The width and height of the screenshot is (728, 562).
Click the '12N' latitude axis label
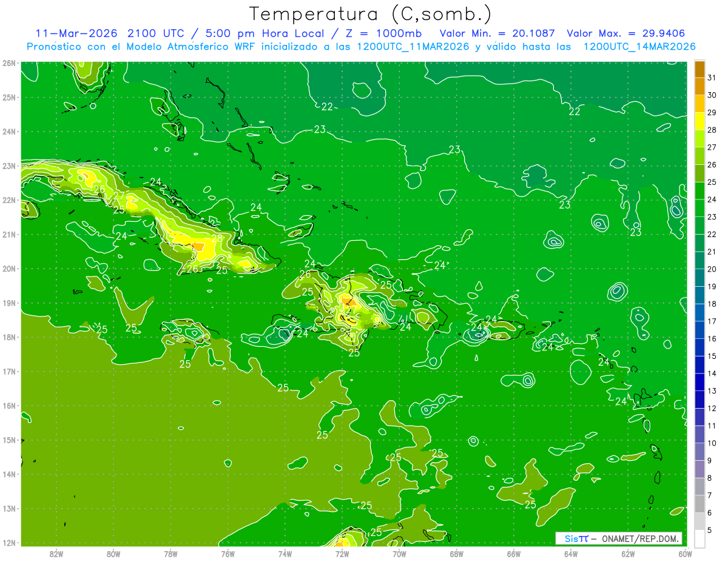(9, 543)
